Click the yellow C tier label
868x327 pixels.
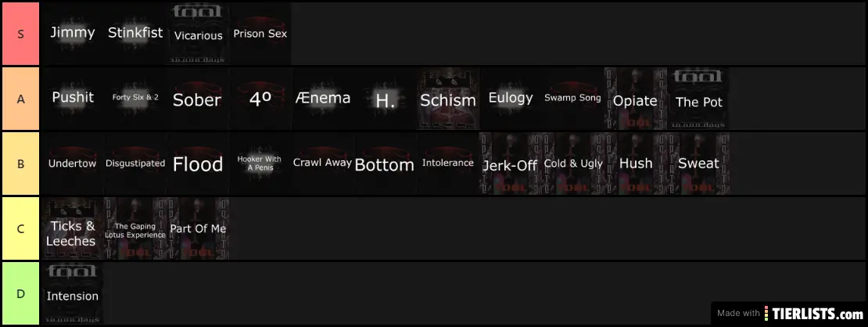coord(20,229)
